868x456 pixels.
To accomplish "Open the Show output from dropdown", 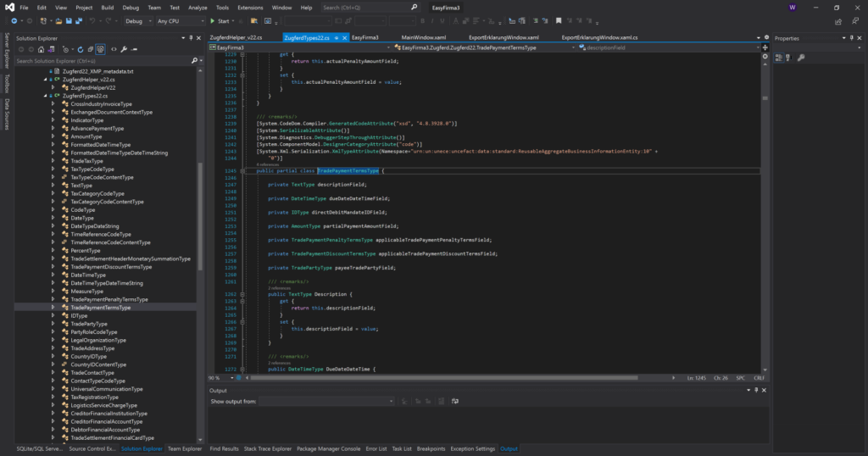I will pos(326,401).
